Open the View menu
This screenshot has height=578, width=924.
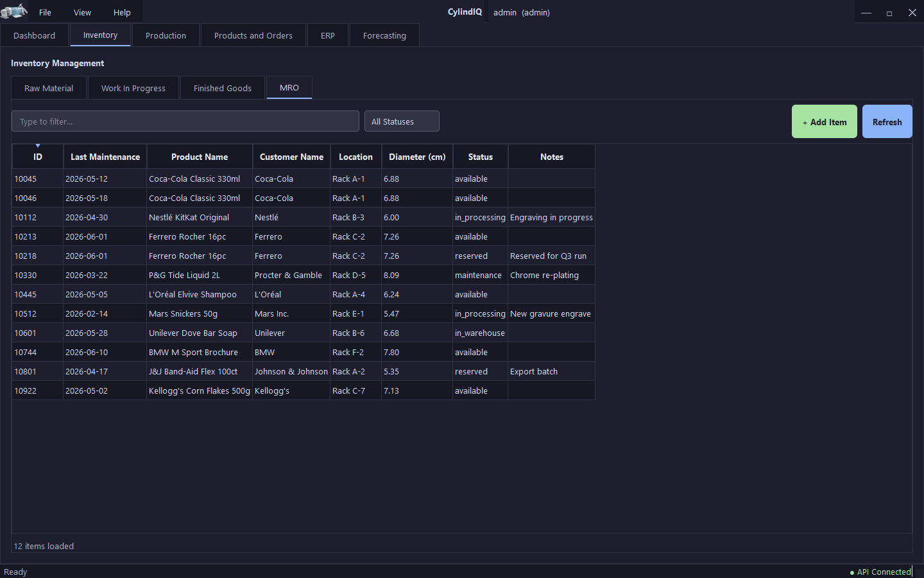tap(82, 12)
